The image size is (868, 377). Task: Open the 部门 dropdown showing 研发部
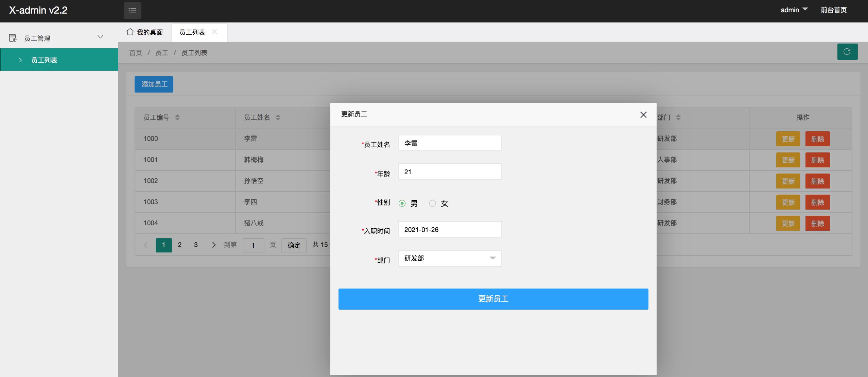[449, 258]
